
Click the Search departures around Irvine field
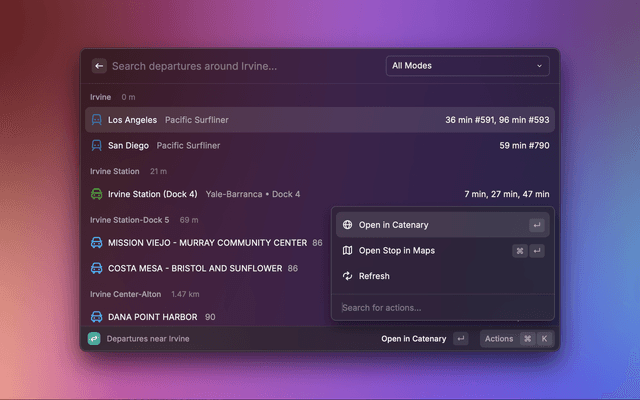tap(240, 66)
